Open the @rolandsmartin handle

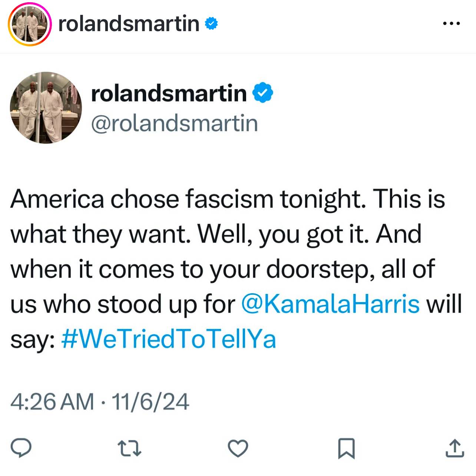174,123
